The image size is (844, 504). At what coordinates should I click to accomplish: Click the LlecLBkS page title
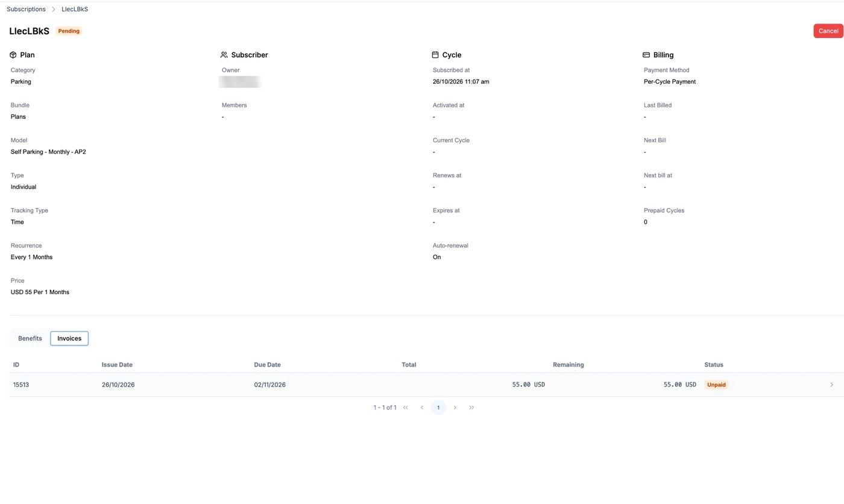pos(29,31)
